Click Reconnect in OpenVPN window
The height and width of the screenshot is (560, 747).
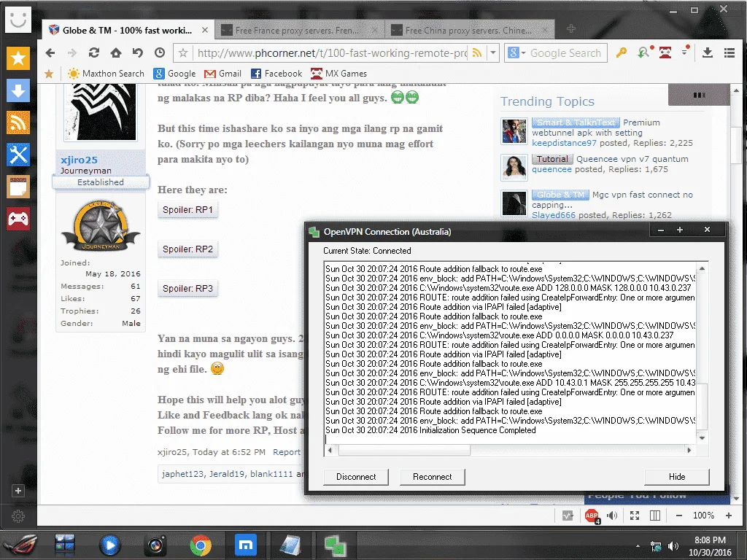pyautogui.click(x=432, y=477)
